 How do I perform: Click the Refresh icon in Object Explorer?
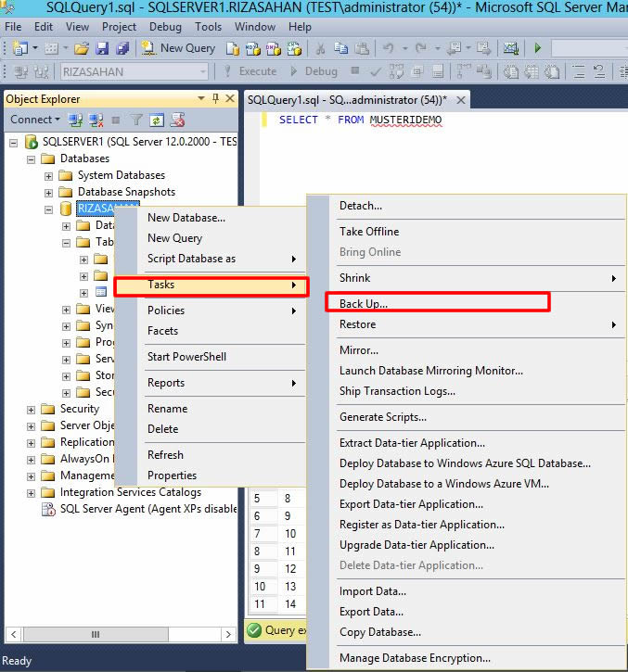coord(157,120)
